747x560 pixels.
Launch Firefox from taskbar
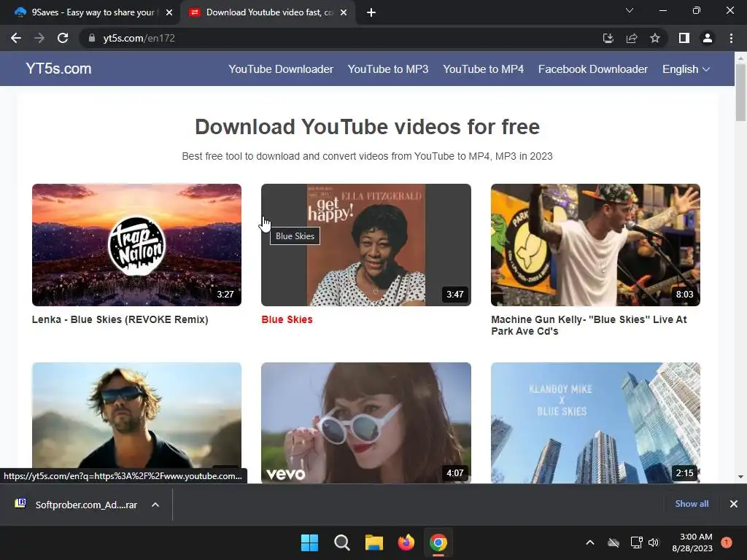[x=406, y=542]
